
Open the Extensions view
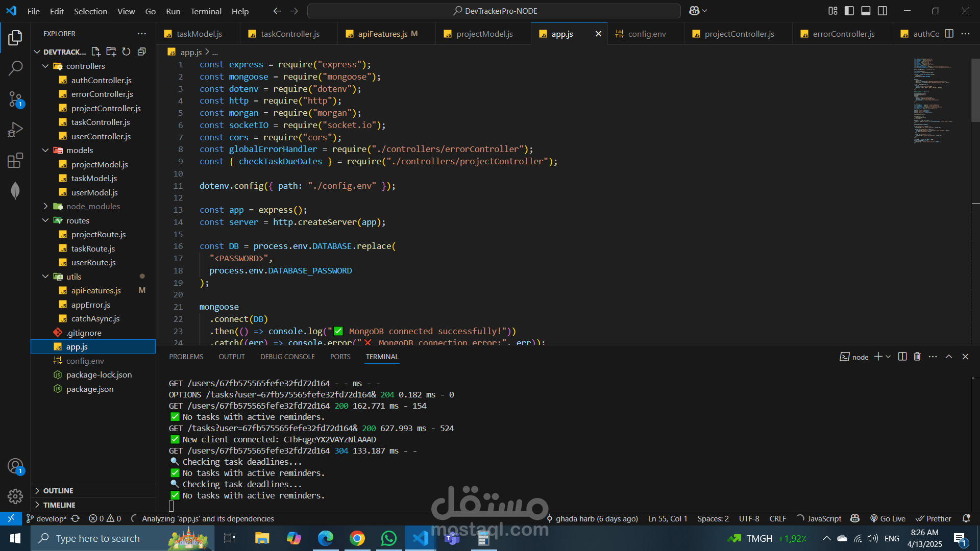tap(15, 160)
